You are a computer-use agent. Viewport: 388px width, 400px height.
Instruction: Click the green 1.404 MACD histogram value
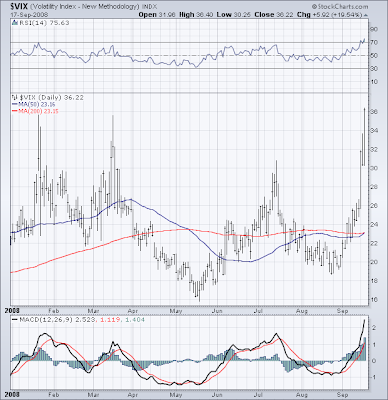134,320
